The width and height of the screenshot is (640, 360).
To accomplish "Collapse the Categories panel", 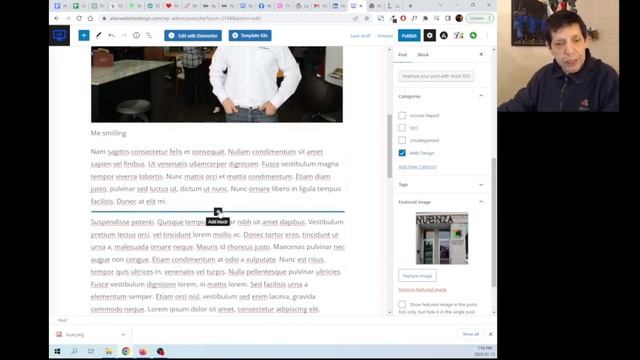I will tap(481, 96).
